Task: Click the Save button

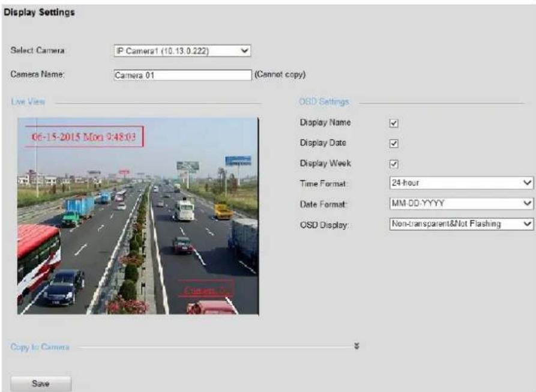Action: pyautogui.click(x=41, y=384)
